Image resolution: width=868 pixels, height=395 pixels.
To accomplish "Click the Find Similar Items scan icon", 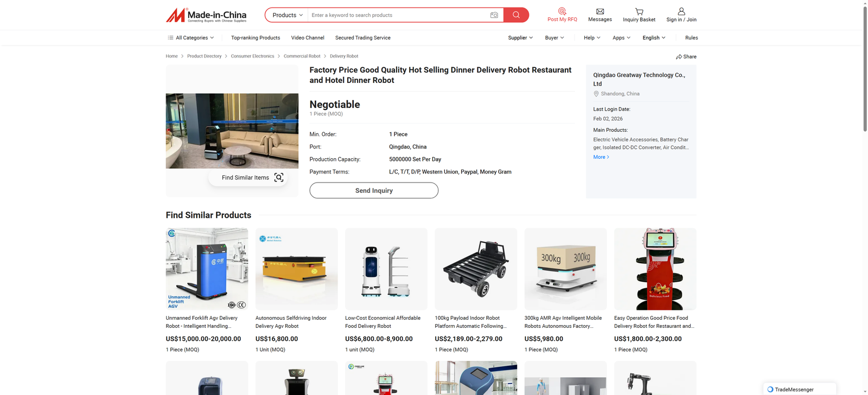I will 279,178.
